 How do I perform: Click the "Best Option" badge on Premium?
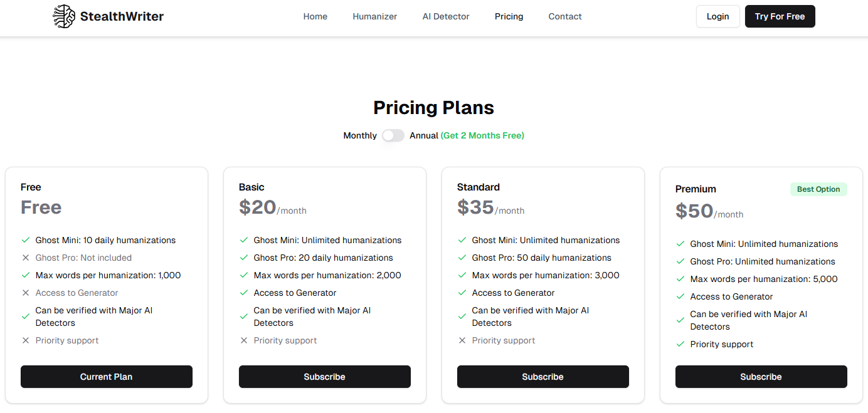pos(818,189)
